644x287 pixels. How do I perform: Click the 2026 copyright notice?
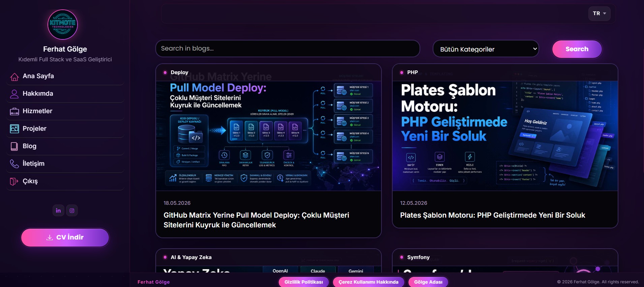click(598, 282)
